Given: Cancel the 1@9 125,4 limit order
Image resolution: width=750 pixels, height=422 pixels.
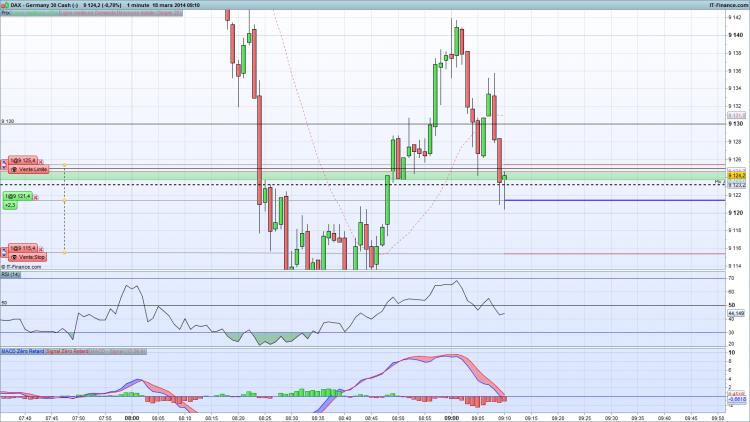Looking at the screenshot, I should point(41,162).
